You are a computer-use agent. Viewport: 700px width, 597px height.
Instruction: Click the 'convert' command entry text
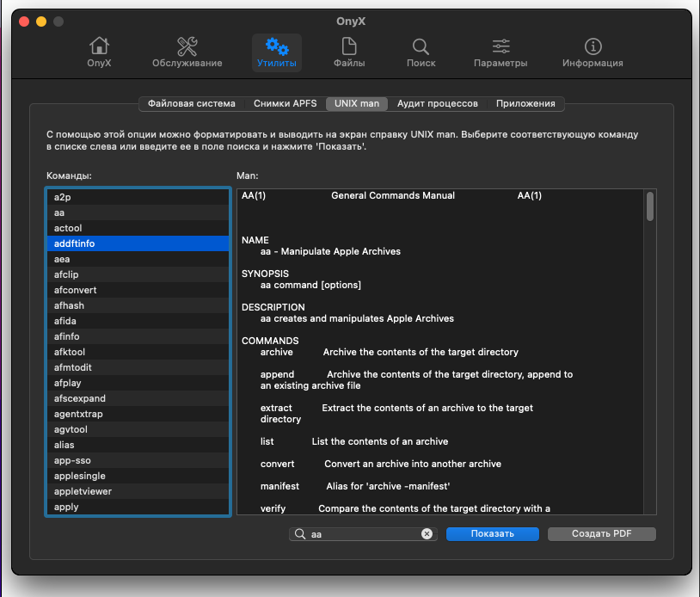(277, 464)
